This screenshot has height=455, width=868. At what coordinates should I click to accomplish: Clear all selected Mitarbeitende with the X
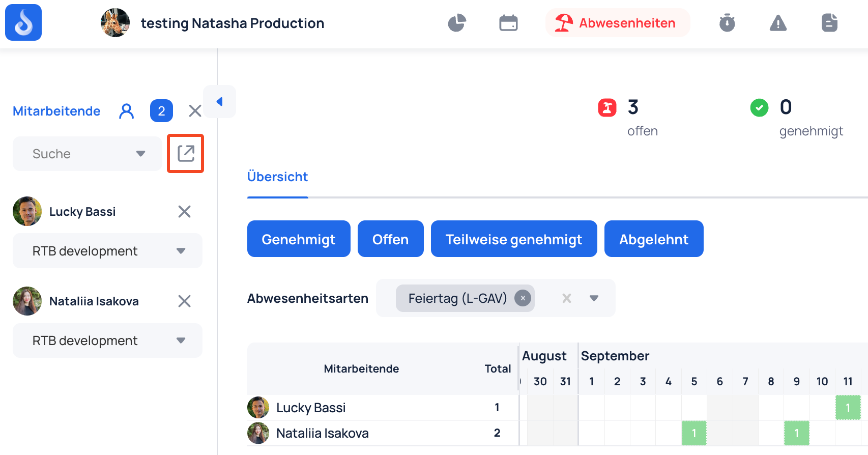tap(195, 111)
